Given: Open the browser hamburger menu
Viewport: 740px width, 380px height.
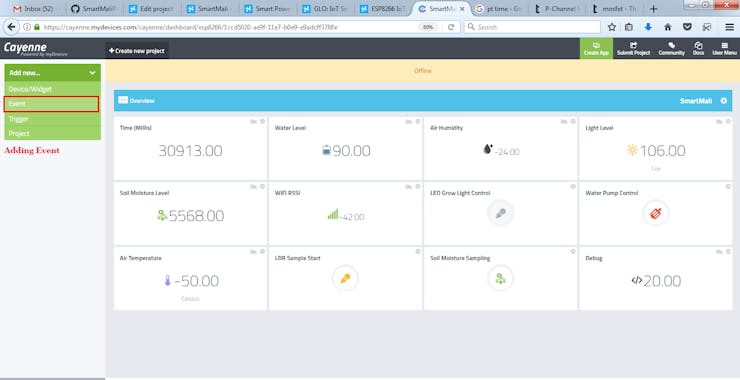Looking at the screenshot, I should coord(730,27).
